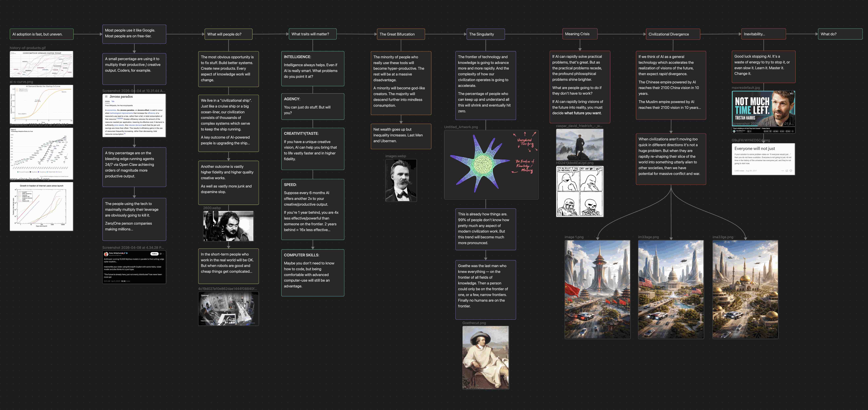The width and height of the screenshot is (868, 410).
Task: Click the 'A small percentage are using it' card
Action: [x=134, y=69]
